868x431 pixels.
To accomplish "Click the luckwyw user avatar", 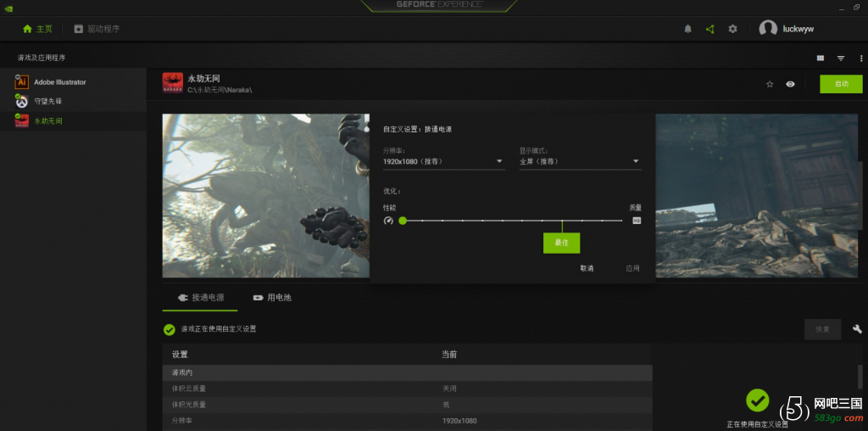I will pyautogui.click(x=768, y=29).
